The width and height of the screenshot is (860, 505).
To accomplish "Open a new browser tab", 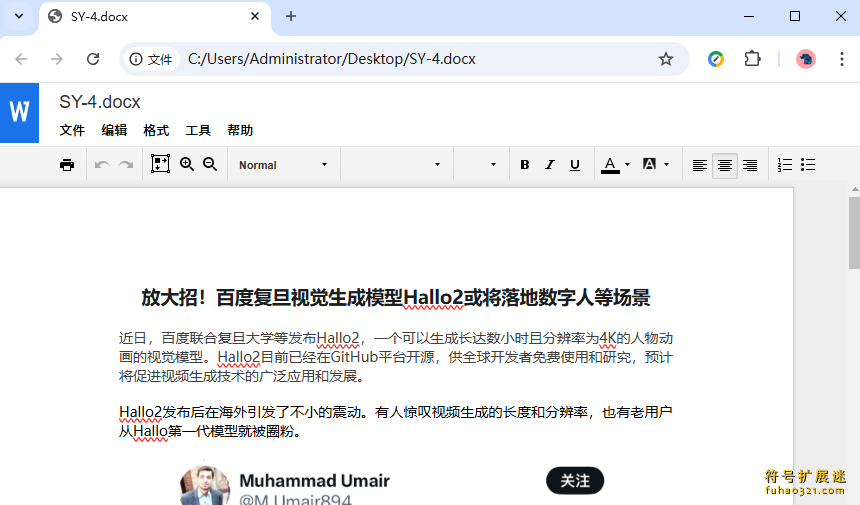I will [x=291, y=16].
